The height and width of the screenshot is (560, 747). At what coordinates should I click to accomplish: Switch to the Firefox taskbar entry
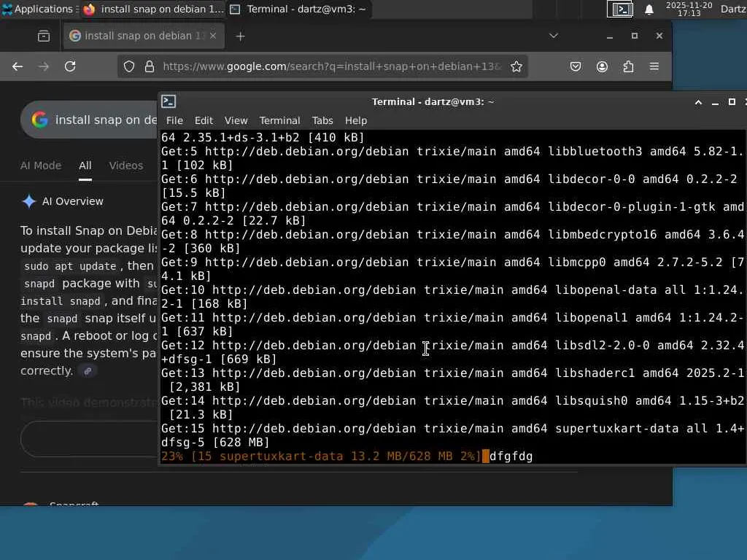(153, 9)
